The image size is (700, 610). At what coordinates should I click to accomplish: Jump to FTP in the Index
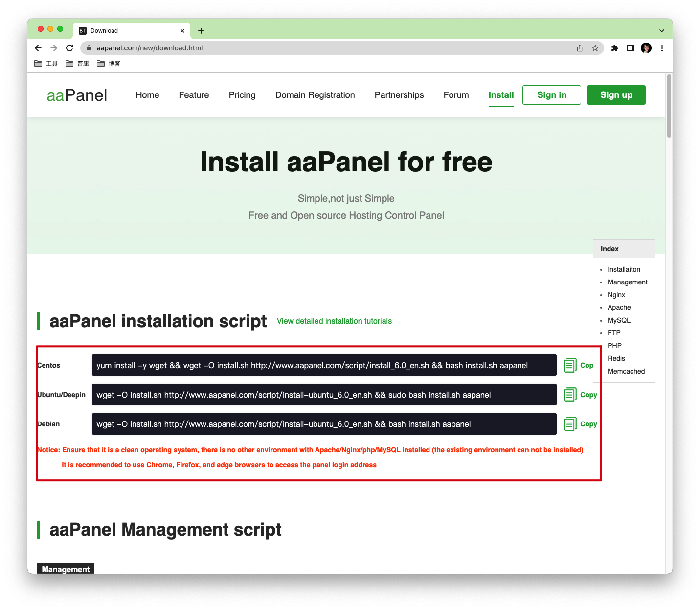pyautogui.click(x=614, y=333)
